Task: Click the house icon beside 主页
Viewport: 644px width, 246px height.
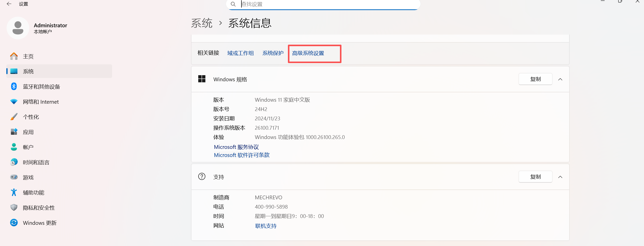Action: click(14, 56)
